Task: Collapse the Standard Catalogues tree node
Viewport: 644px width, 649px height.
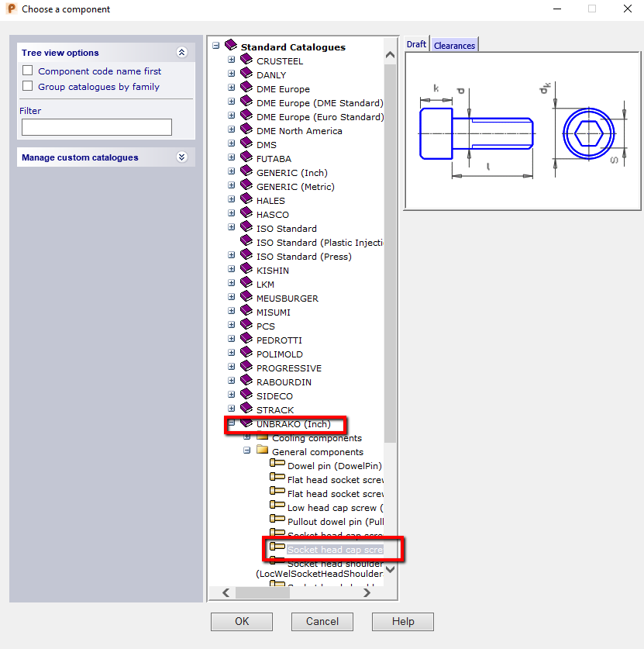Action: [216, 44]
